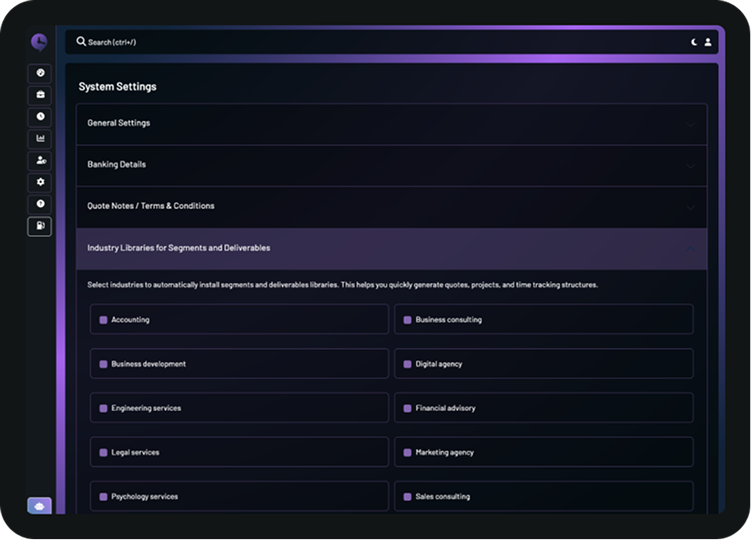Click the clock logo in the sidebar

pyautogui.click(x=39, y=42)
